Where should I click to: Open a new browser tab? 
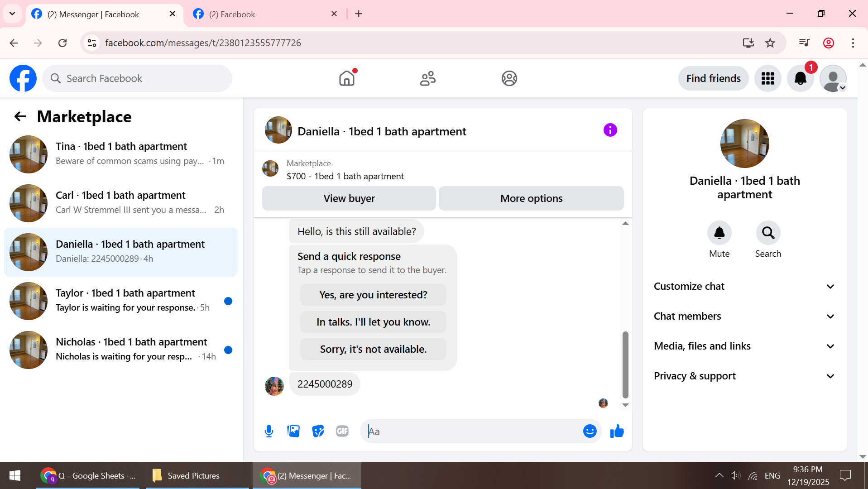[359, 14]
